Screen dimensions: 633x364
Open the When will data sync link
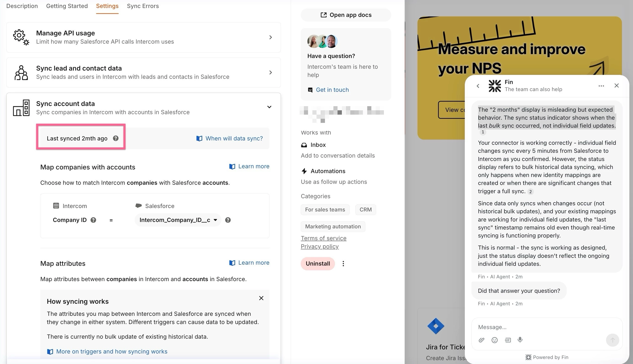click(x=230, y=139)
